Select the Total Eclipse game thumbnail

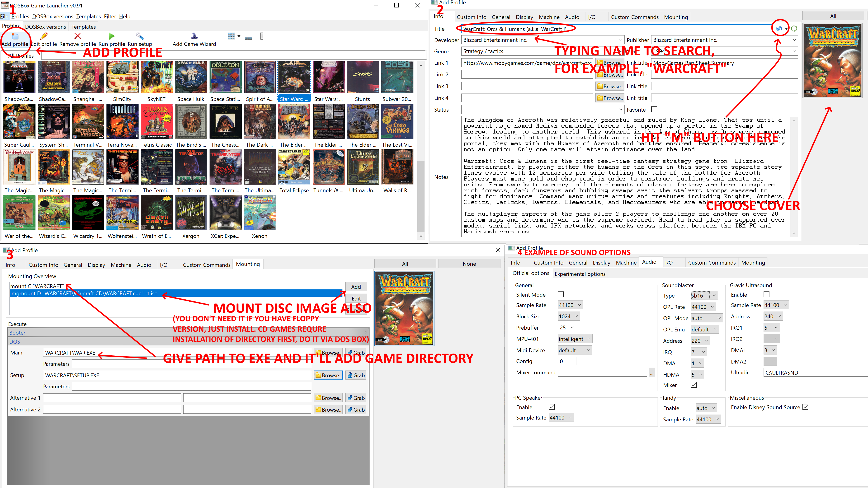(x=294, y=167)
